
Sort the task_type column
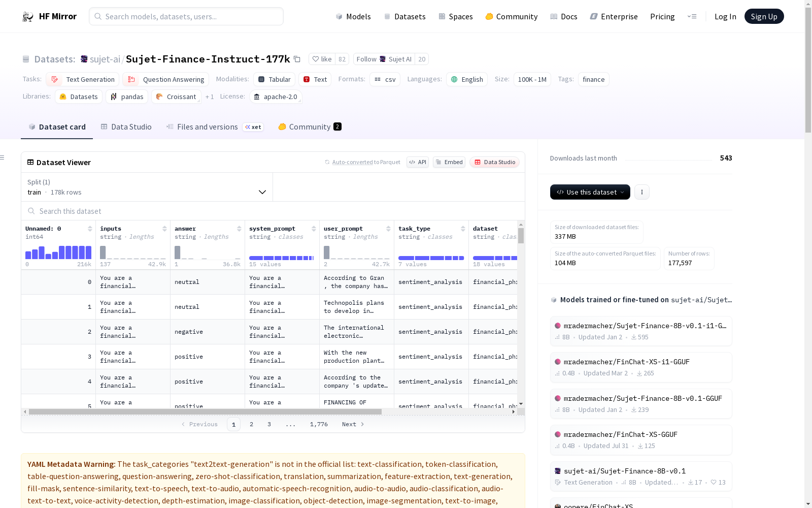pos(463,229)
